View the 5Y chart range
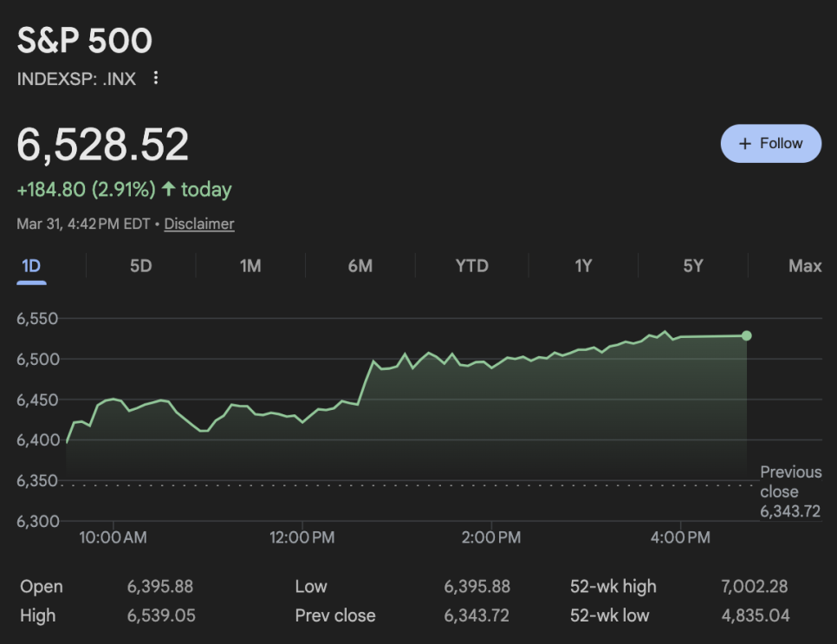 [x=692, y=266]
